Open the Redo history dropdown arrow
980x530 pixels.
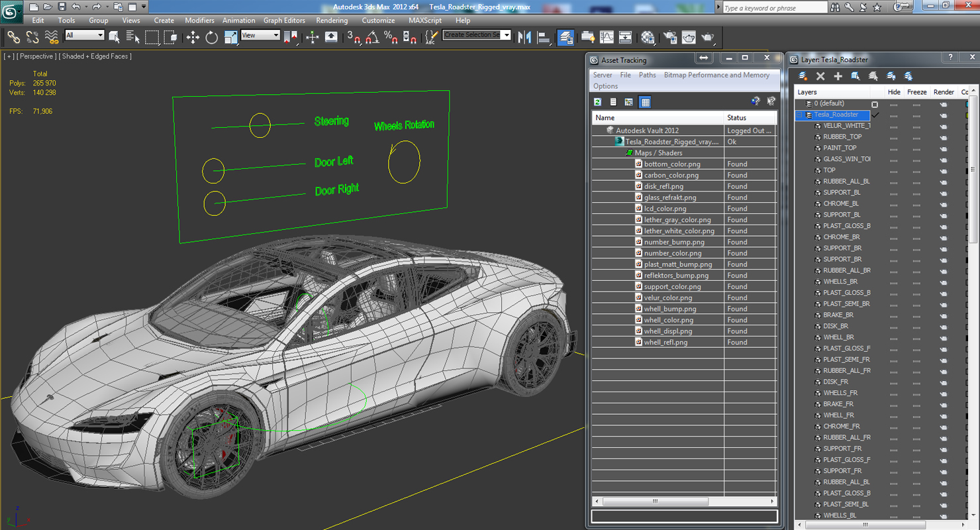click(x=107, y=7)
